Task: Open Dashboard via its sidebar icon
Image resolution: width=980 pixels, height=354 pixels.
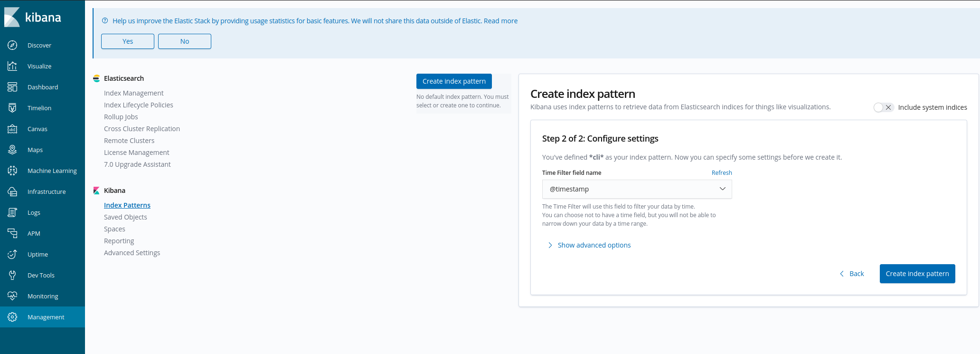Action: [12, 87]
